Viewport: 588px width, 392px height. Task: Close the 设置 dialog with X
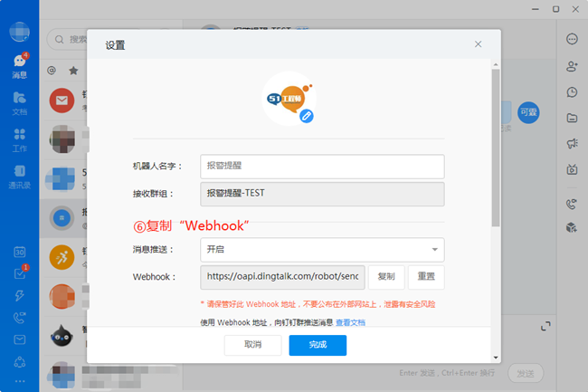pos(479,44)
